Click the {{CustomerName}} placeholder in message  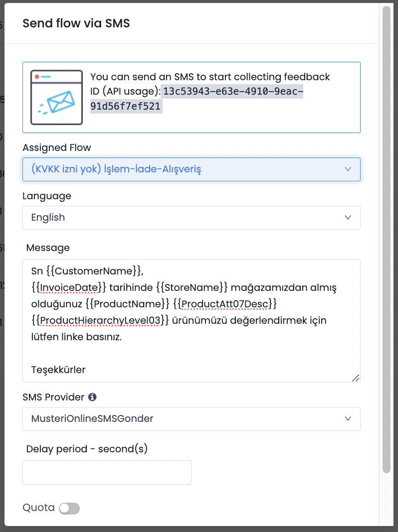pos(94,271)
